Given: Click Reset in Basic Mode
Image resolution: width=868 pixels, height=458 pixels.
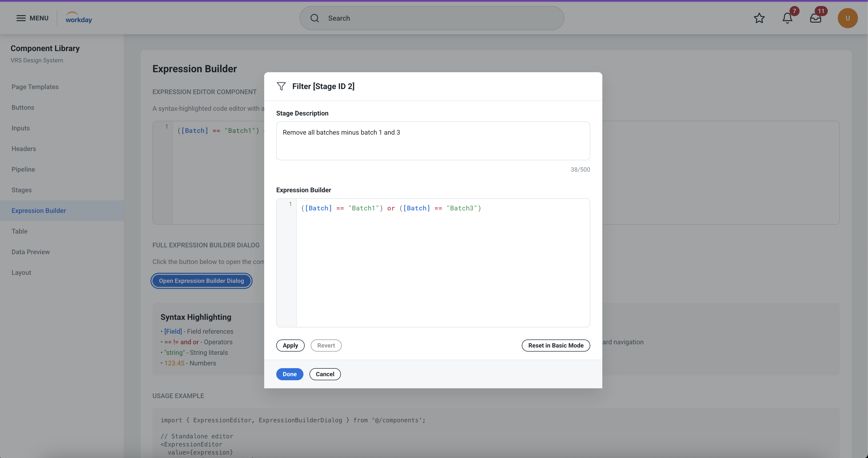Looking at the screenshot, I should pyautogui.click(x=556, y=346).
